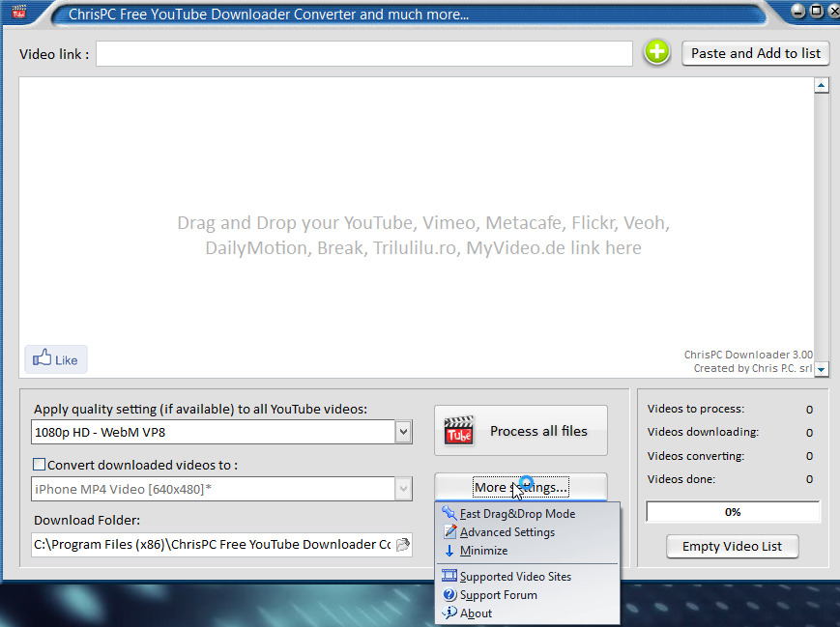The width and height of the screenshot is (840, 627).
Task: Open Advanced Settings from the menu
Action: [x=528, y=532]
